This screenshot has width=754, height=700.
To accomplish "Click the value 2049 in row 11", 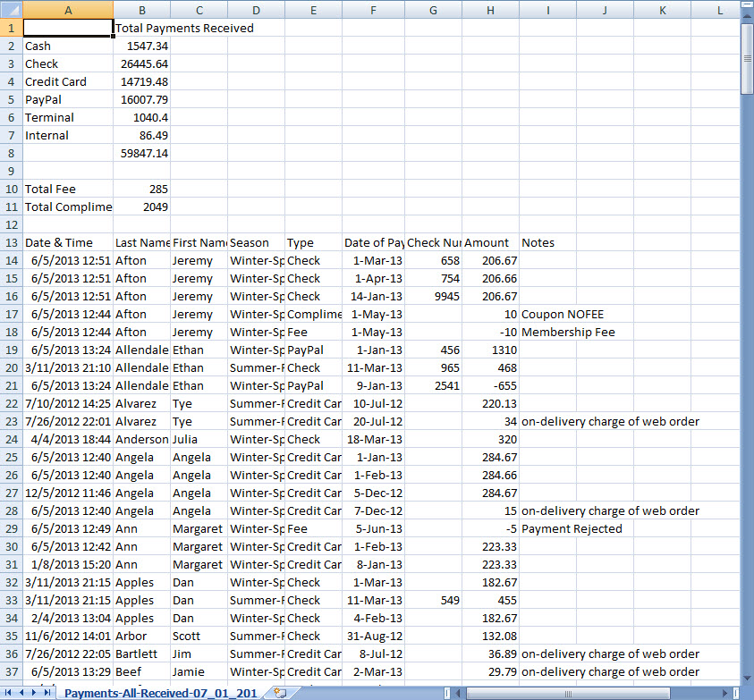I will click(142, 207).
